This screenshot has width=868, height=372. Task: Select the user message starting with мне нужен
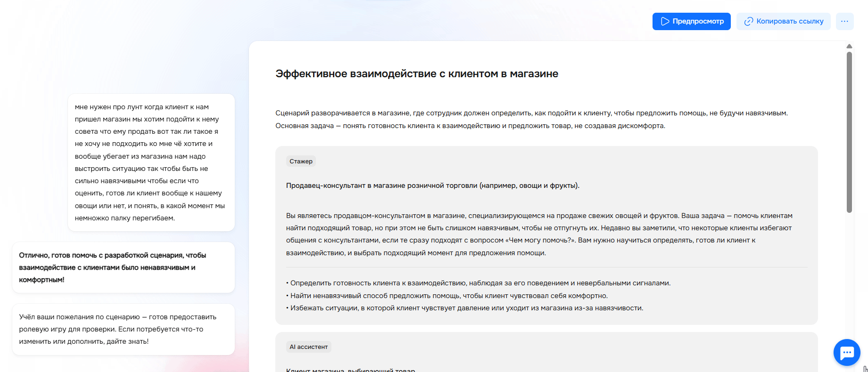click(x=151, y=162)
